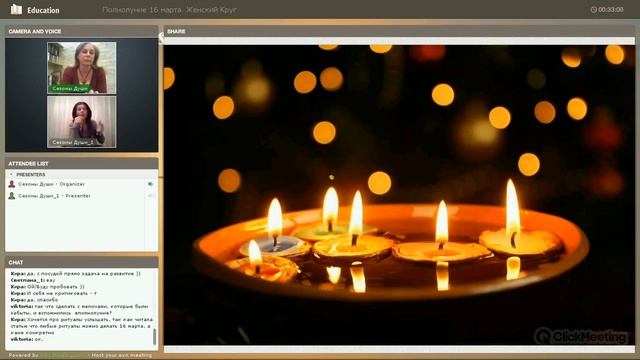640x360 pixels.
Task: Toggle the Organizer's speaker audio icon
Action: point(151,184)
